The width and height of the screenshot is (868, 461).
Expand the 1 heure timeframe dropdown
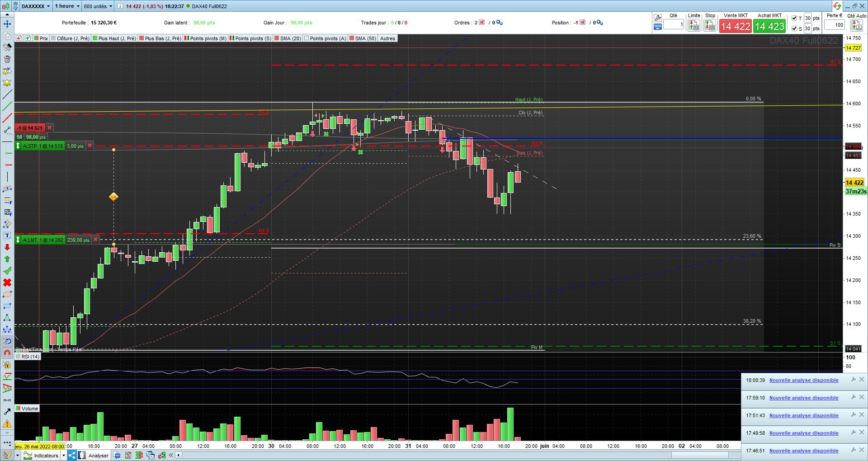point(67,6)
